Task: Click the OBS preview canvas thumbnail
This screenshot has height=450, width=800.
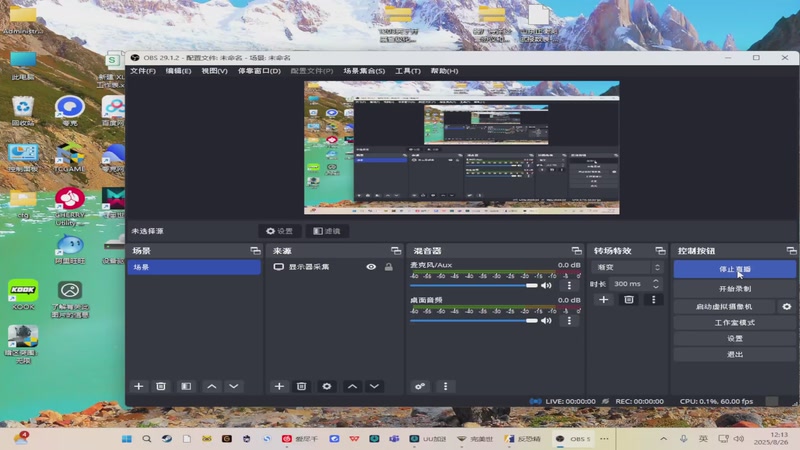Action: click(462, 147)
